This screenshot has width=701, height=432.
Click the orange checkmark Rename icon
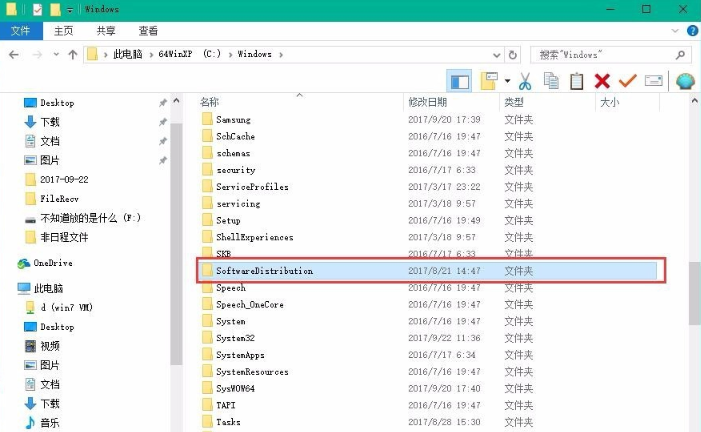(628, 81)
